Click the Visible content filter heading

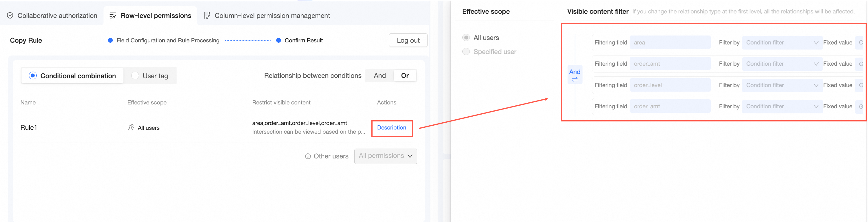(x=598, y=11)
